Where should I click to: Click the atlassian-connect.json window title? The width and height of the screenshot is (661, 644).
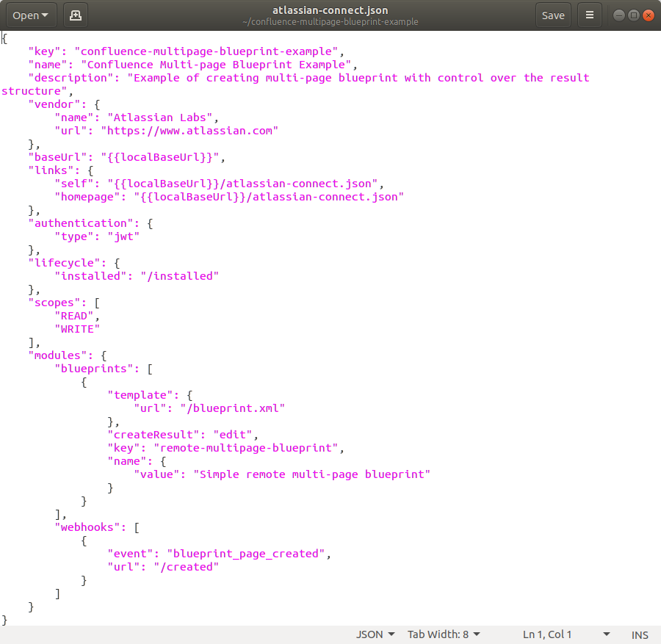click(x=330, y=10)
